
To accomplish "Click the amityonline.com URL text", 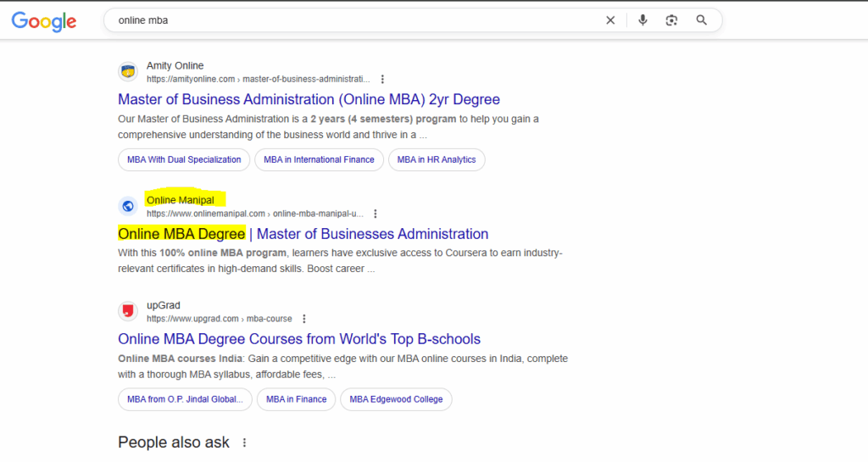I will click(258, 79).
